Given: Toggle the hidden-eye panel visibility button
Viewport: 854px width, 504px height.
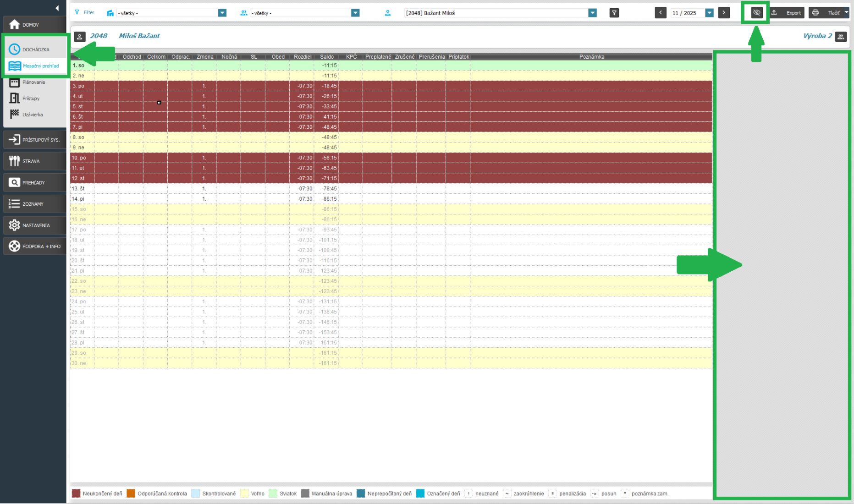Looking at the screenshot, I should (756, 13).
